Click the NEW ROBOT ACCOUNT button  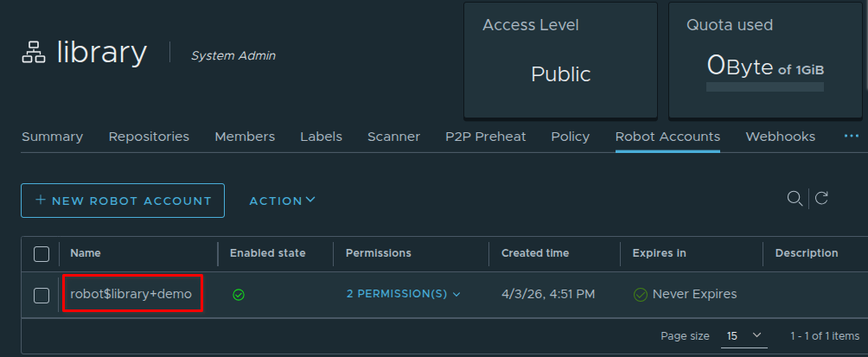(x=123, y=201)
